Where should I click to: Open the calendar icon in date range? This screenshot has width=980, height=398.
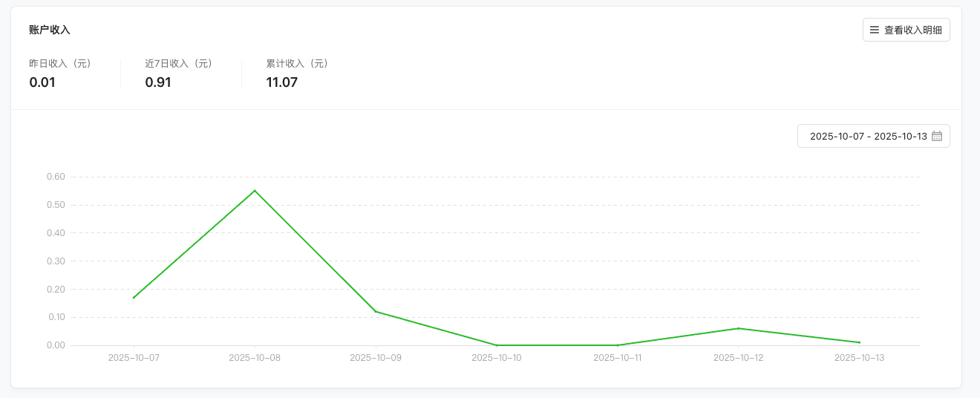(937, 137)
